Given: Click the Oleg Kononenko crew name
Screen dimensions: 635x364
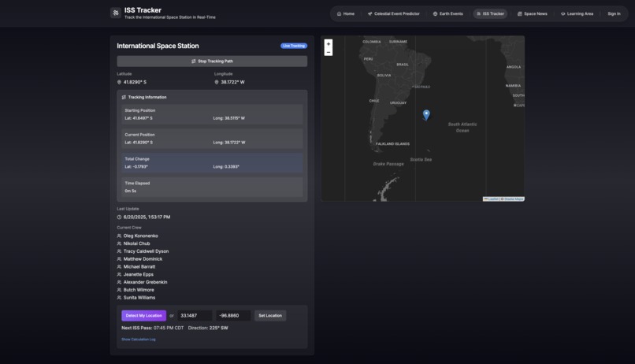Looking at the screenshot, I should [x=140, y=236].
